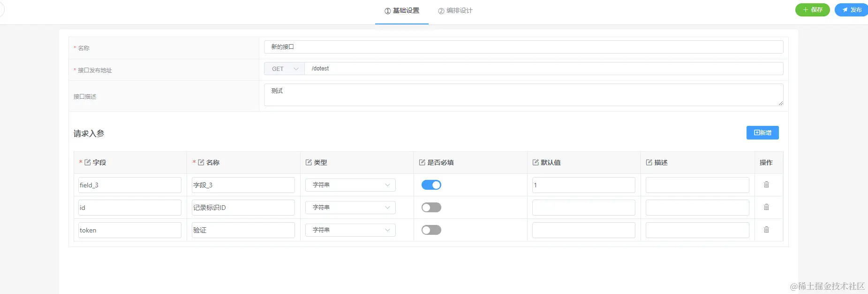Delete the id parameter row
Image resolution: width=868 pixels, height=294 pixels.
[x=766, y=207]
